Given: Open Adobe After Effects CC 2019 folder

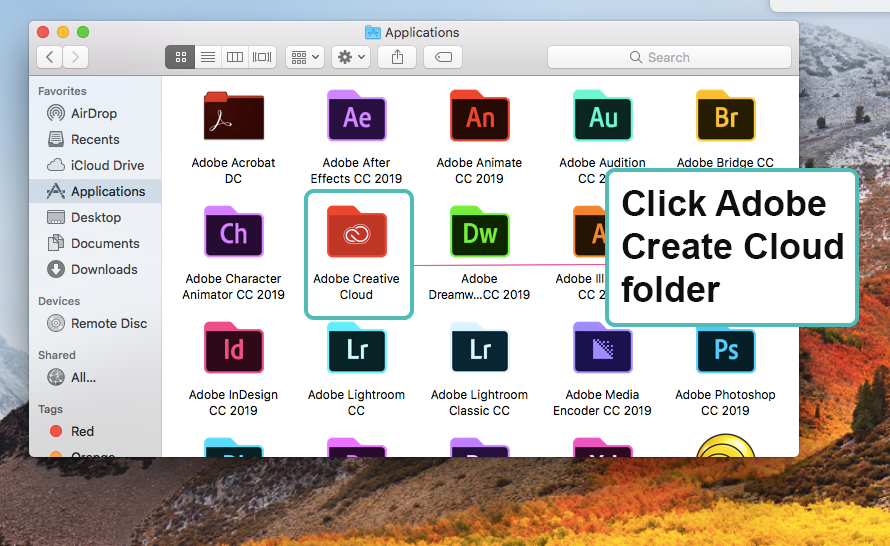Looking at the screenshot, I should 356,116.
